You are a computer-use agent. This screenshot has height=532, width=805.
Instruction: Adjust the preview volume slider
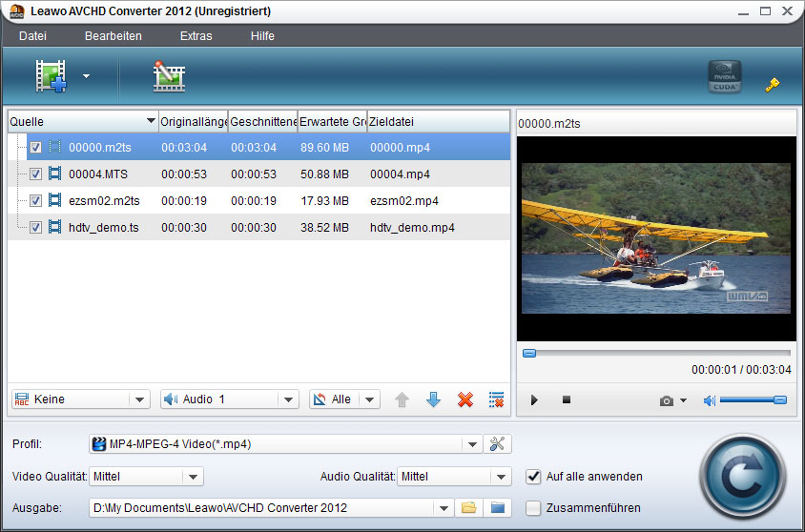click(753, 400)
